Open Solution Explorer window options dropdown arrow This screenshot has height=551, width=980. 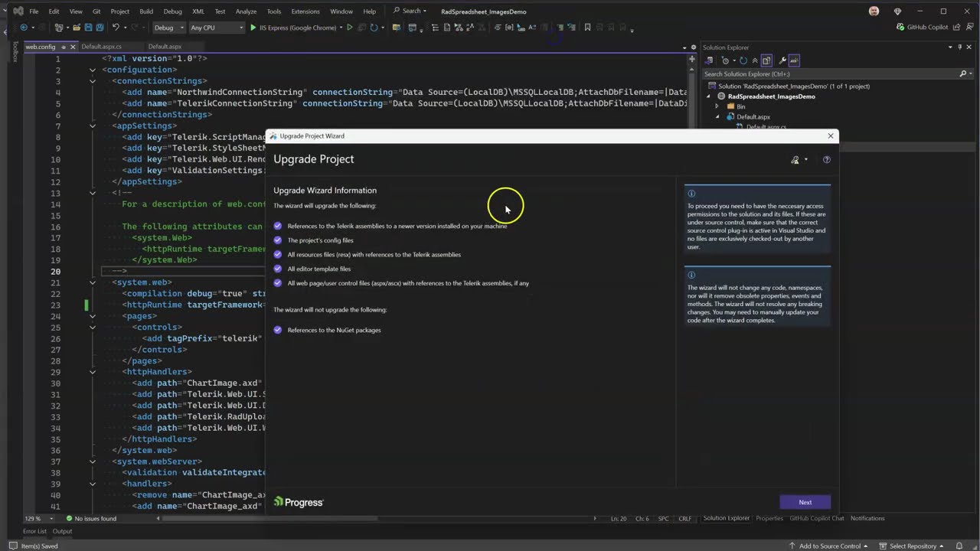949,47
